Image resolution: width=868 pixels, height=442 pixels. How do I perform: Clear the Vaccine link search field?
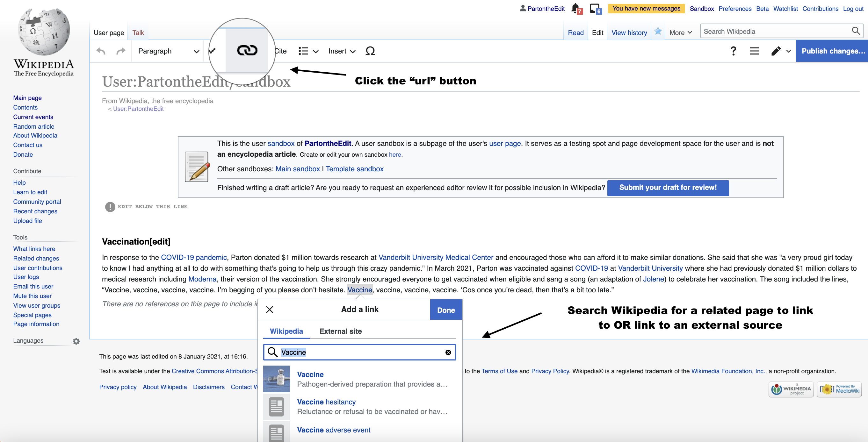[x=448, y=352]
